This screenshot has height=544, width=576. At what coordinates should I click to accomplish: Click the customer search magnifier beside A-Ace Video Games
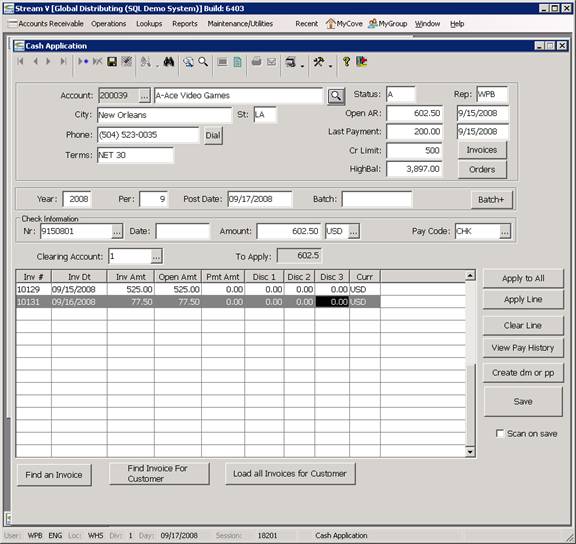[336, 96]
